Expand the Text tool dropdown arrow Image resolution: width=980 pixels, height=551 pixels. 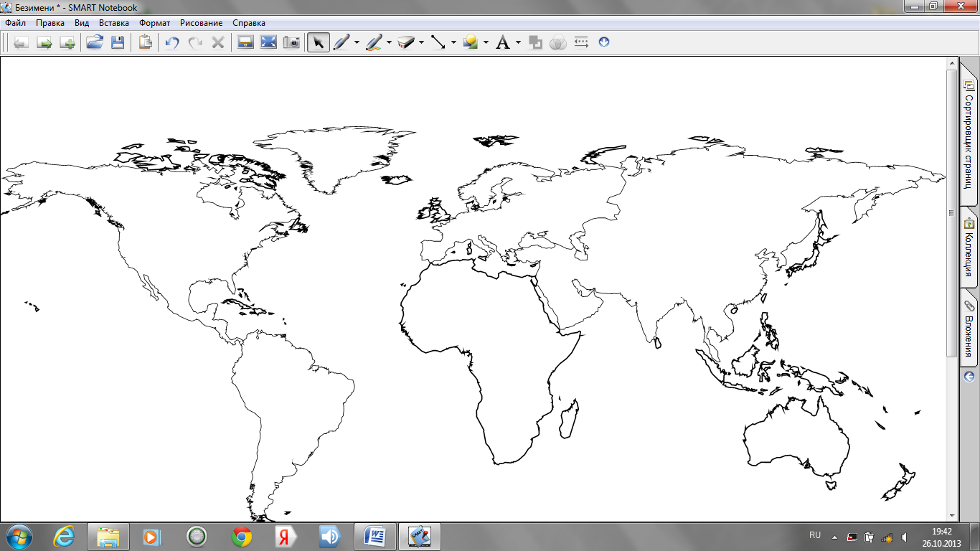click(x=518, y=42)
